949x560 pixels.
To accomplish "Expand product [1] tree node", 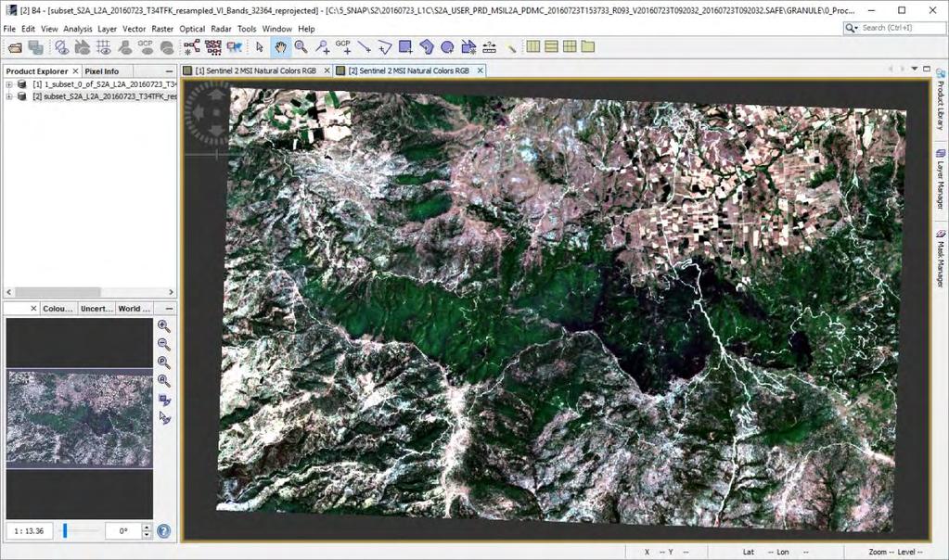I will (9, 84).
